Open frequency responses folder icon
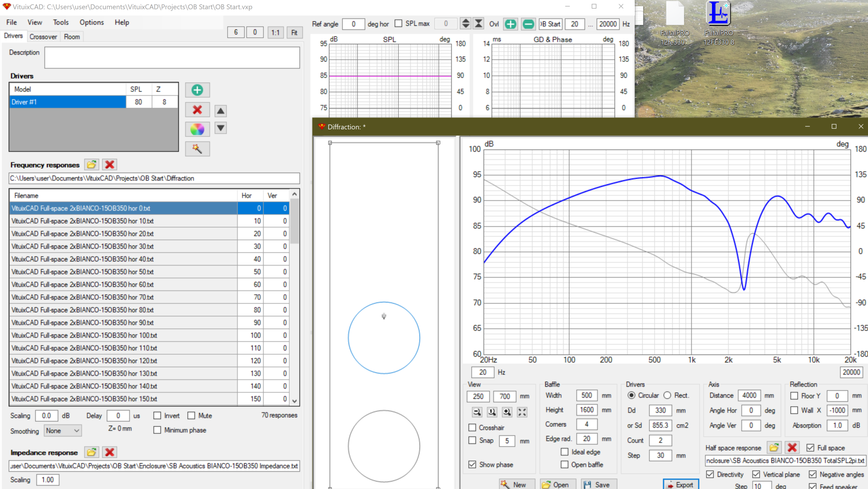868x489 pixels. point(92,165)
